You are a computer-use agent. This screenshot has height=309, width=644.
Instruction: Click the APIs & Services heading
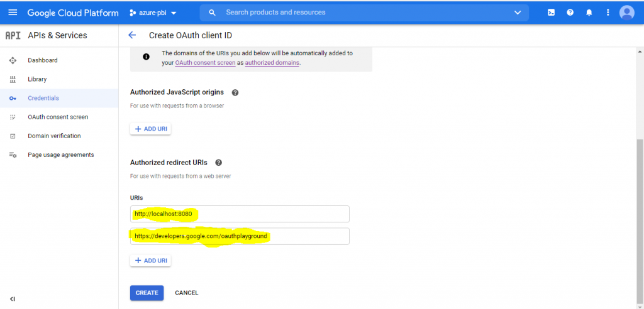click(x=57, y=35)
